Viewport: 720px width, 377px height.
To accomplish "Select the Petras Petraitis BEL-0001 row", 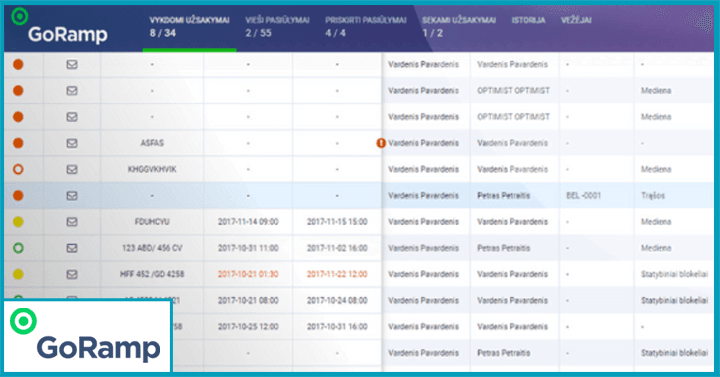I will [x=359, y=196].
